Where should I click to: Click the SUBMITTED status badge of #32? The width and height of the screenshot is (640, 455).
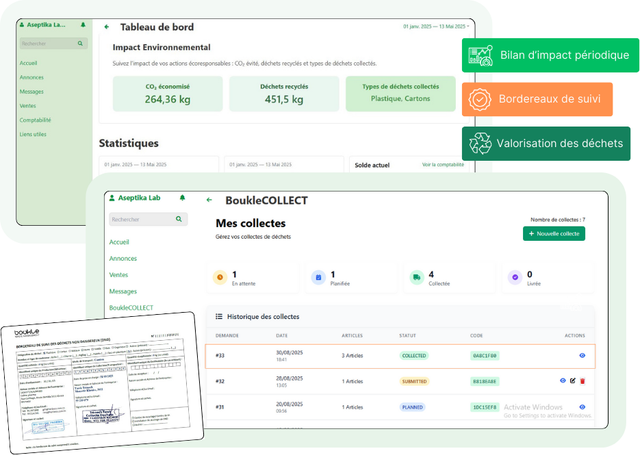[x=414, y=382]
